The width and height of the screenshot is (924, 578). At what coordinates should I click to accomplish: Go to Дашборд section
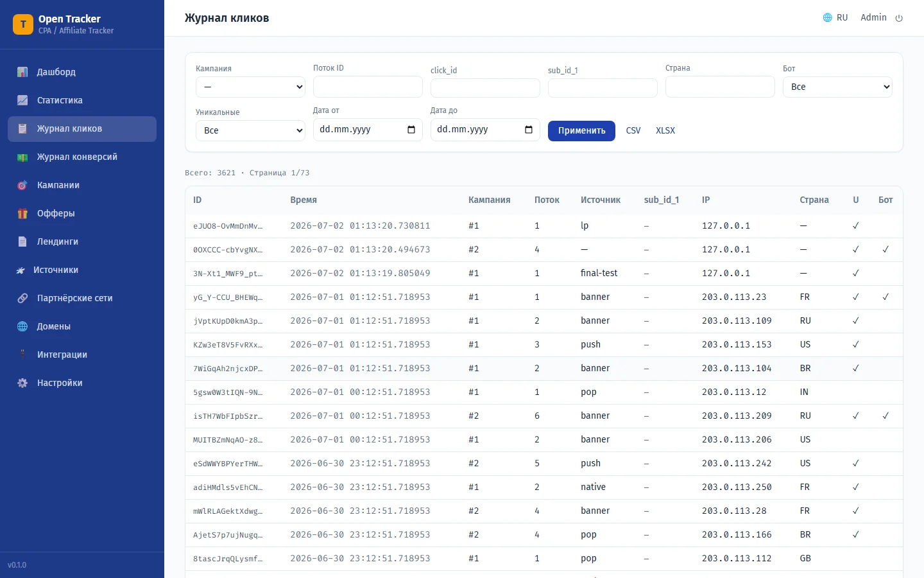(x=82, y=72)
